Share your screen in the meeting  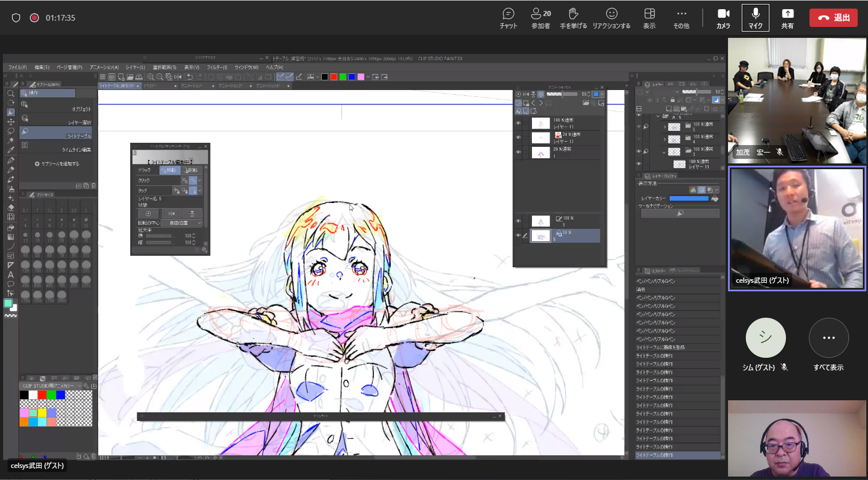788,18
